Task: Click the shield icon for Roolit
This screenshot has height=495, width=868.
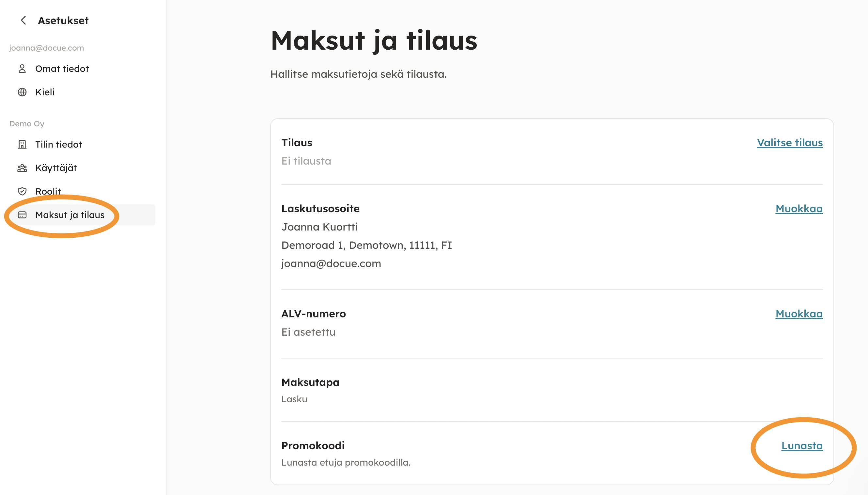Action: coord(22,191)
